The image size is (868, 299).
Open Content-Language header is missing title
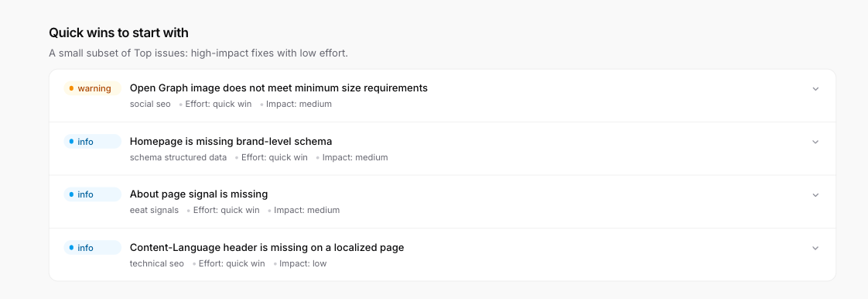coord(267,247)
